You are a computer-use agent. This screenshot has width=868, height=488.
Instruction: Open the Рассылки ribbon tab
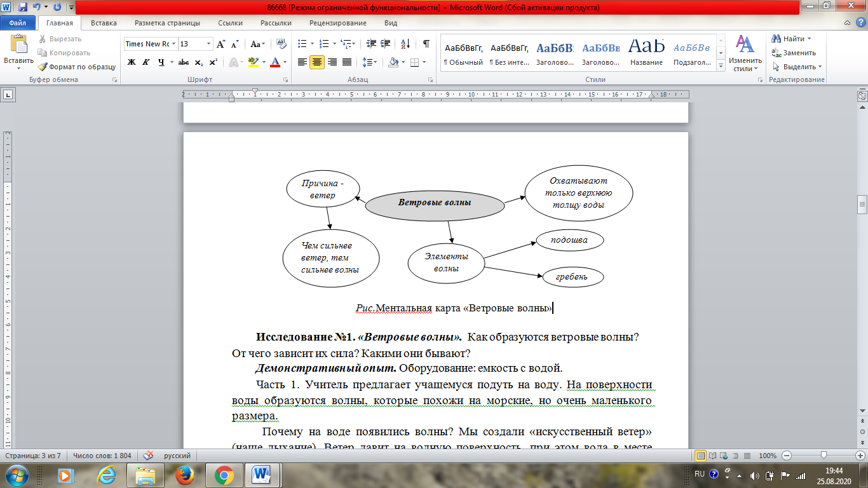[276, 23]
